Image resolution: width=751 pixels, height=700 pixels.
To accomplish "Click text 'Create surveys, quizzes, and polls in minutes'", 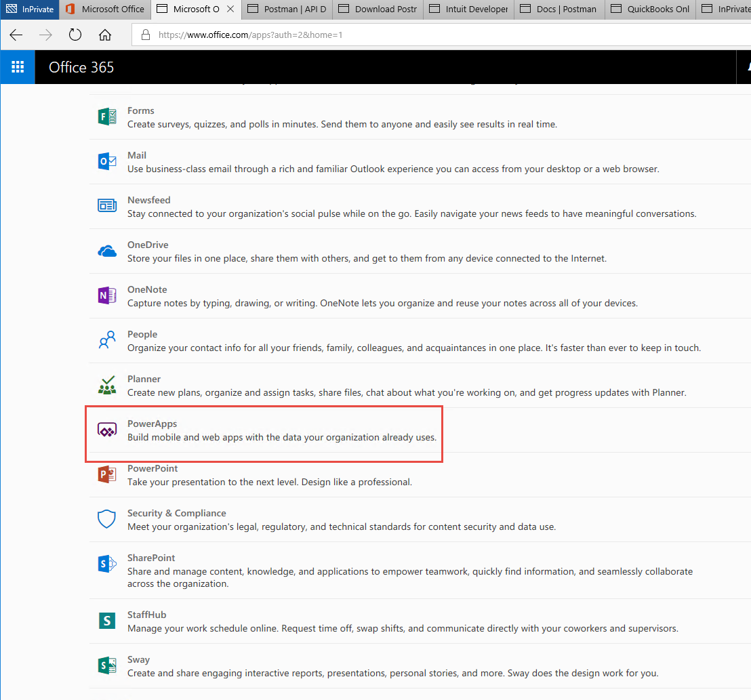I will (x=221, y=125).
